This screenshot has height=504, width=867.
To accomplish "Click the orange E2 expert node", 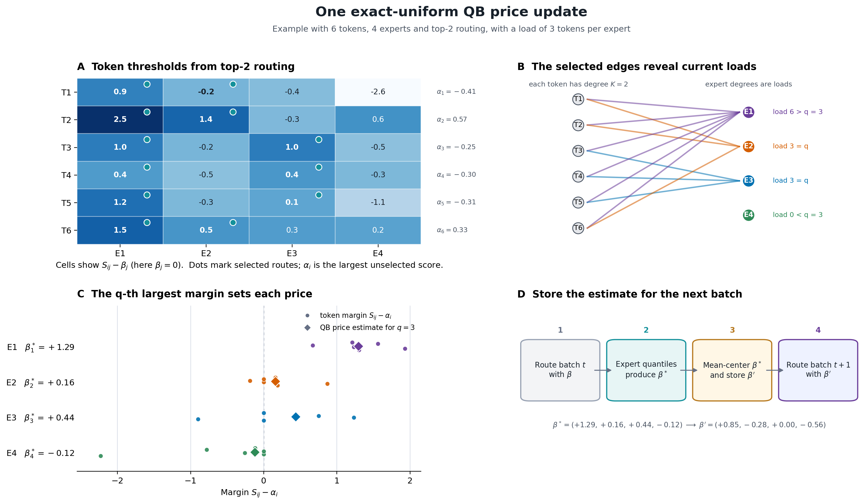I will click(x=748, y=146).
